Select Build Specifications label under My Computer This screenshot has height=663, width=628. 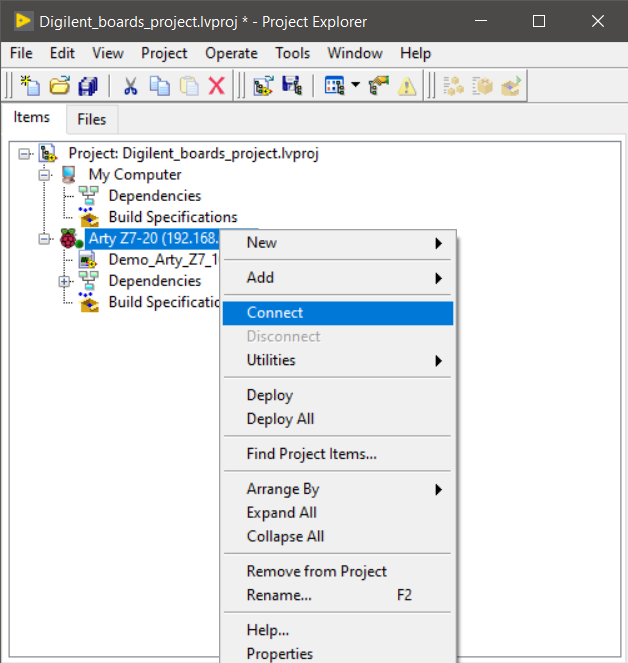coord(173,217)
